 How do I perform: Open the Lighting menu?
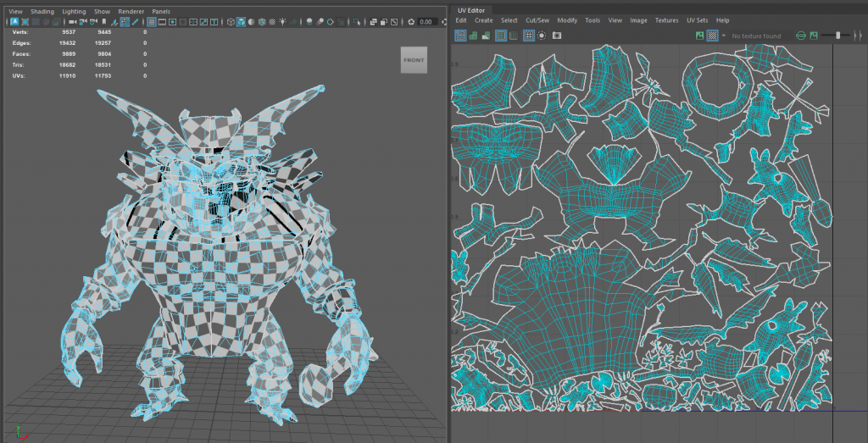pyautogui.click(x=74, y=11)
